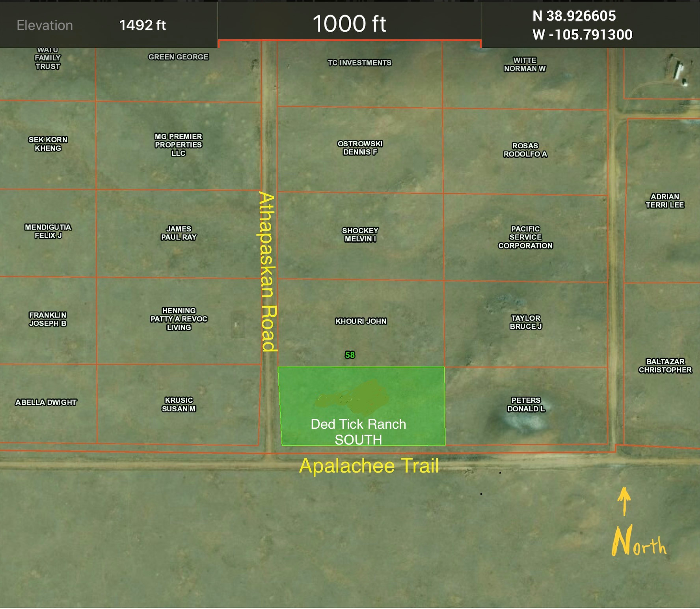Select the Apalachee Trail label
This screenshot has height=609, width=700.
[x=370, y=465]
